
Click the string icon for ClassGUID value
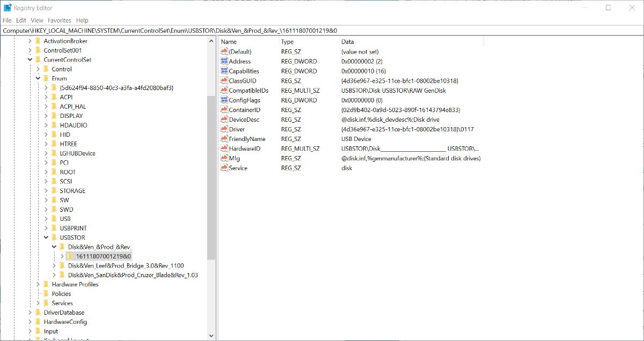(224, 80)
